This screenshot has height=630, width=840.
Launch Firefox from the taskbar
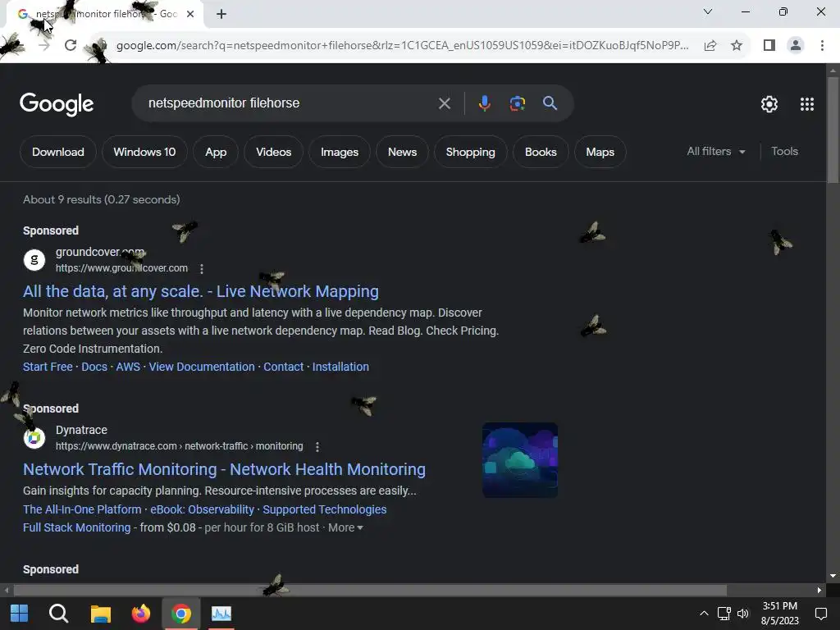pos(141,614)
